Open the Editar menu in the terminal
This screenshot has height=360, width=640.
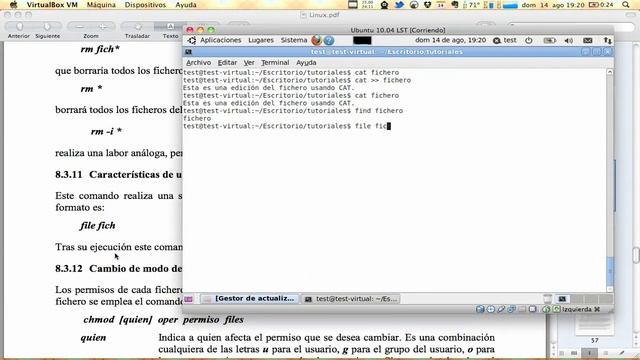coord(227,62)
